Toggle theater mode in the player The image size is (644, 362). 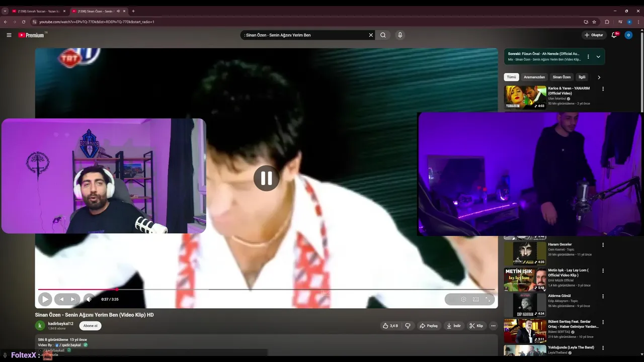[x=475, y=299]
